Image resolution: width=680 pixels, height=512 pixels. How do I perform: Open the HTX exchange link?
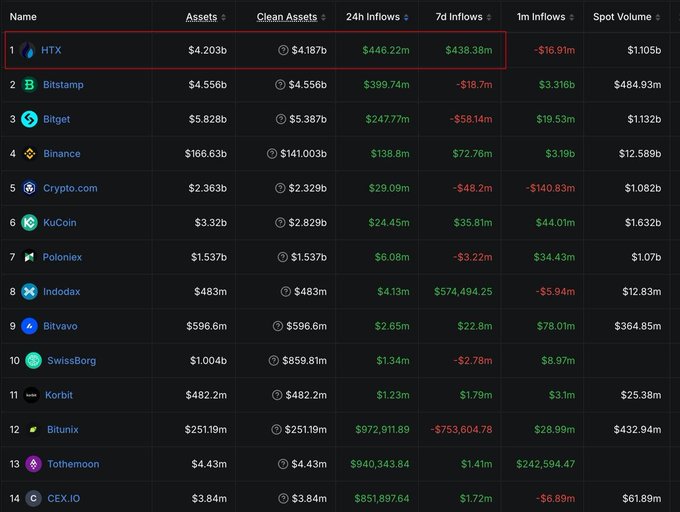51,50
